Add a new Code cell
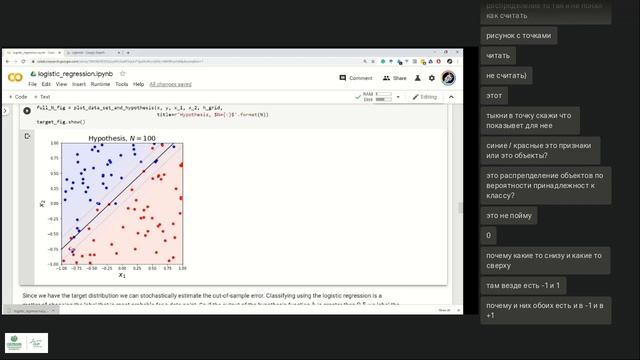 click(18, 97)
